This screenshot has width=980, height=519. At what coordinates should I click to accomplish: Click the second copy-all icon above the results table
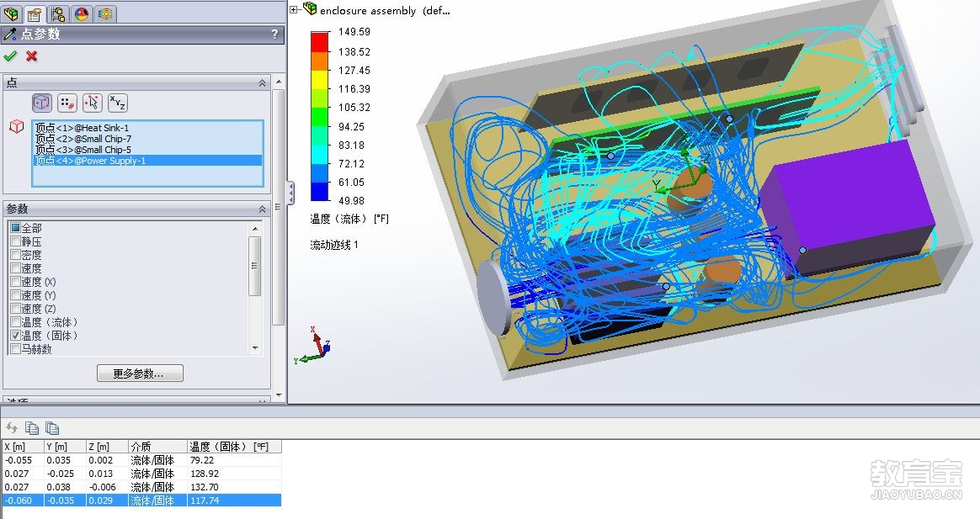(52, 427)
